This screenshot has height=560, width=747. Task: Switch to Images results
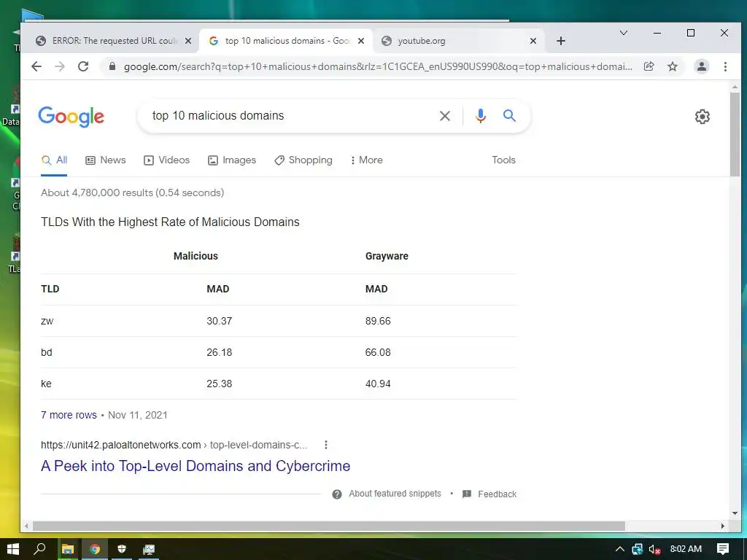coord(232,160)
